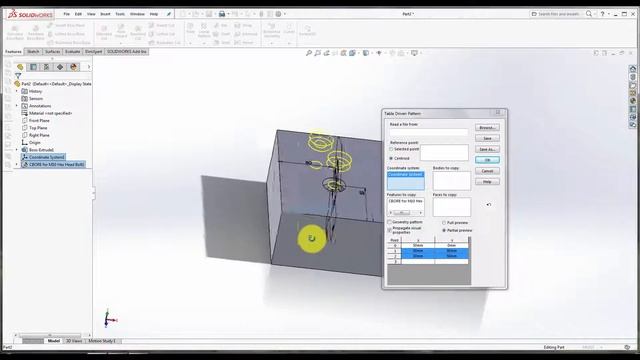Select the Centroid reference point option

point(391,158)
